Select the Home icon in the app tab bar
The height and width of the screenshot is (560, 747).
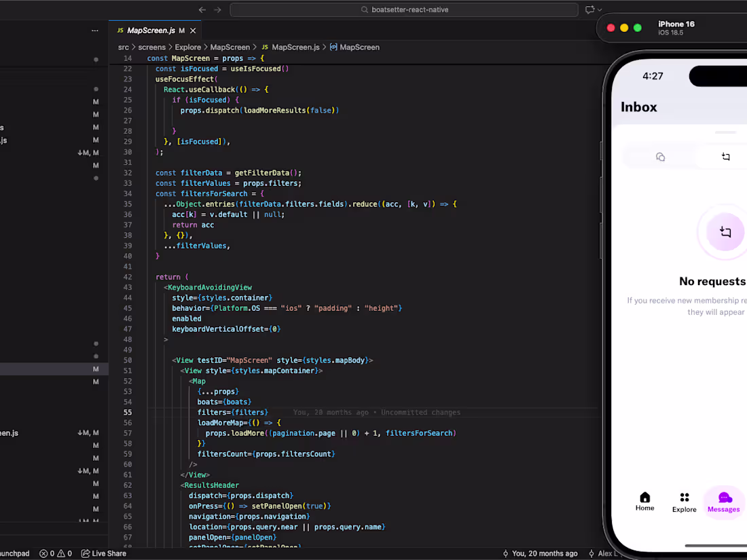[x=644, y=498]
